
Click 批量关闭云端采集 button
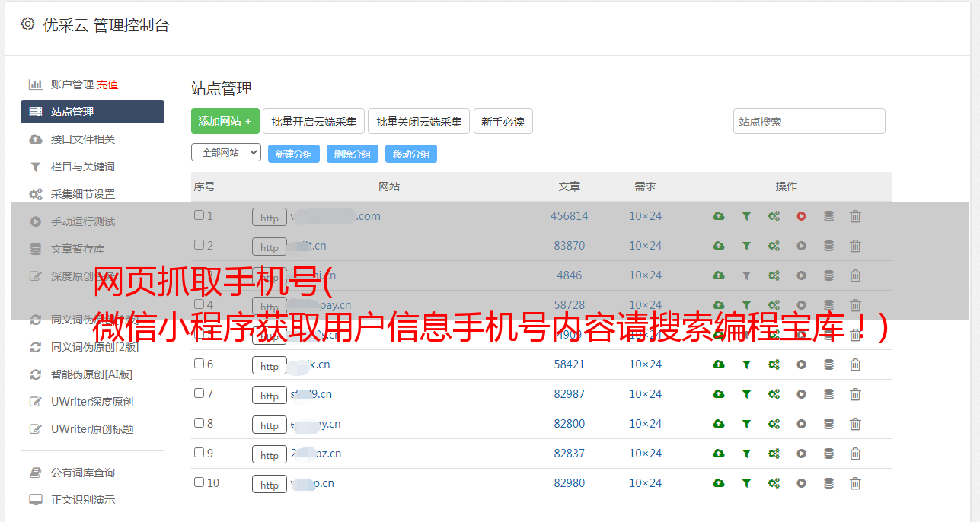pos(419,121)
